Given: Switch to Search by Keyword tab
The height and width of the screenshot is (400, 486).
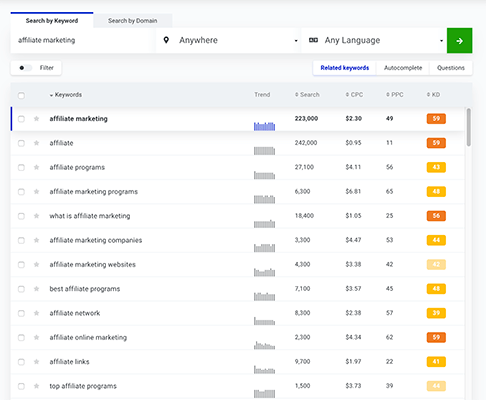Looking at the screenshot, I should pyautogui.click(x=52, y=21).
